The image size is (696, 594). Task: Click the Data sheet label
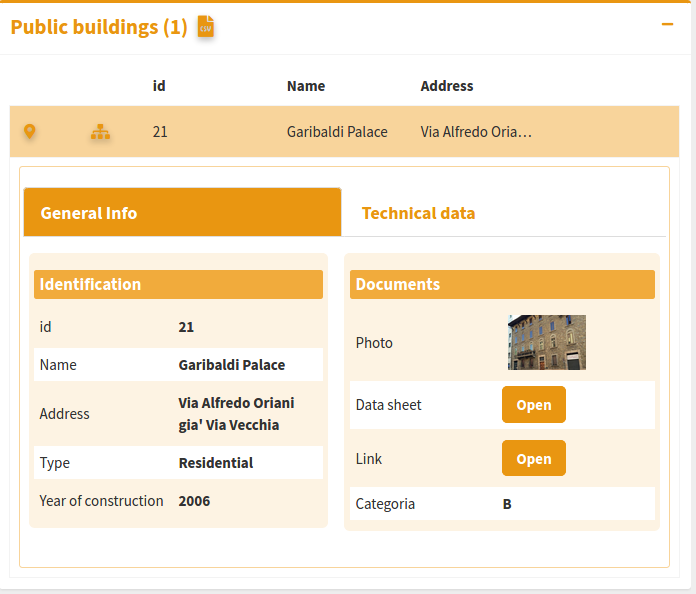click(388, 405)
